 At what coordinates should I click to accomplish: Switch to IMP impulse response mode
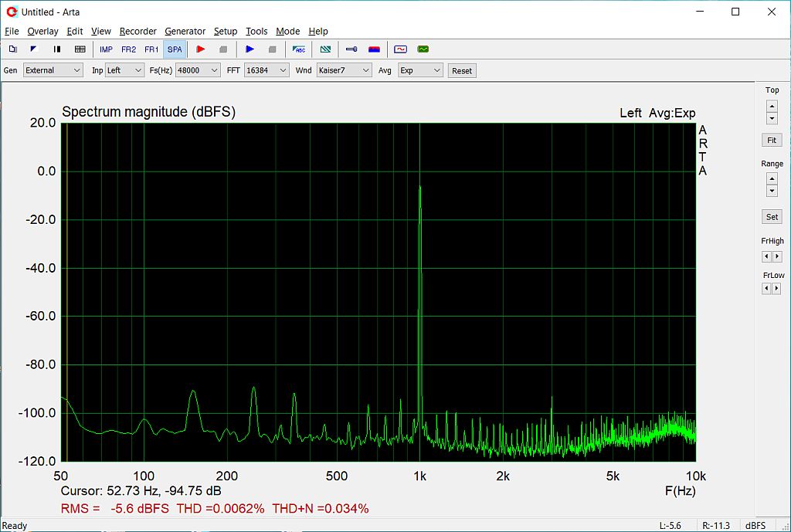click(106, 49)
